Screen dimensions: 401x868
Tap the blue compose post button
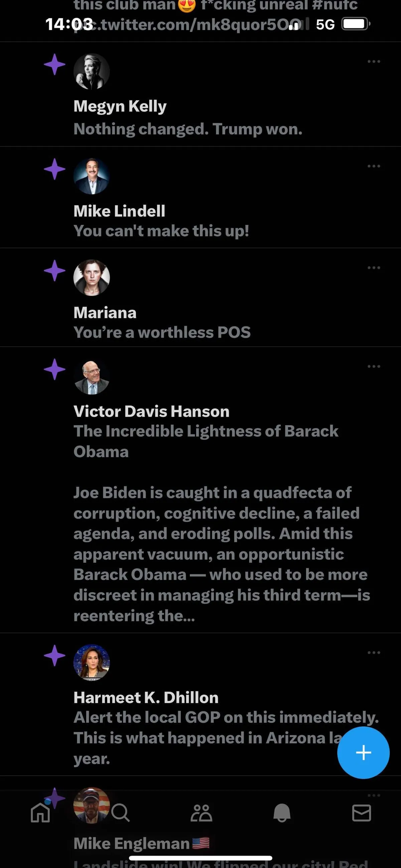363,752
